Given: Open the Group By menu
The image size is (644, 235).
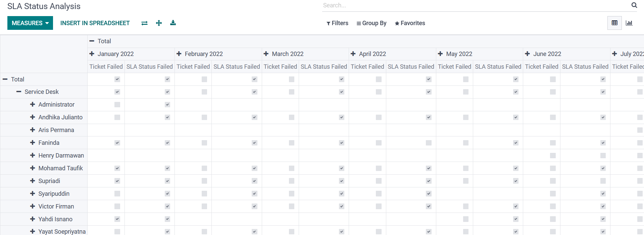Looking at the screenshot, I should pos(371,23).
